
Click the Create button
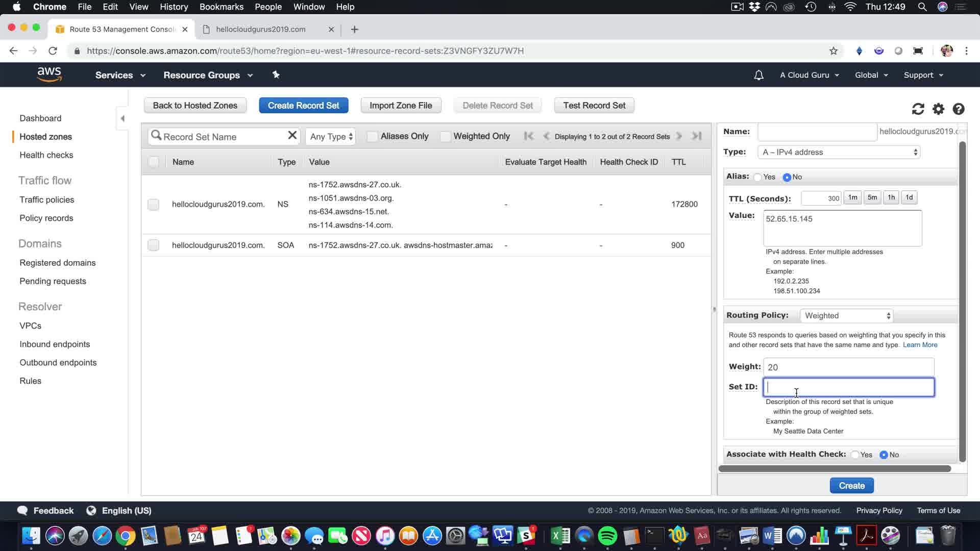tap(851, 486)
